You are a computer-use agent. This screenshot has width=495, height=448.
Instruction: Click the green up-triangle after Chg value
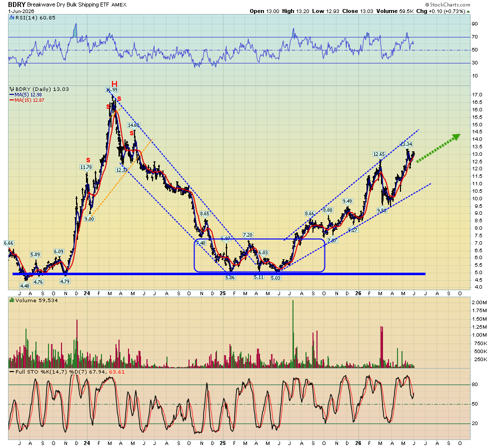coord(468,11)
